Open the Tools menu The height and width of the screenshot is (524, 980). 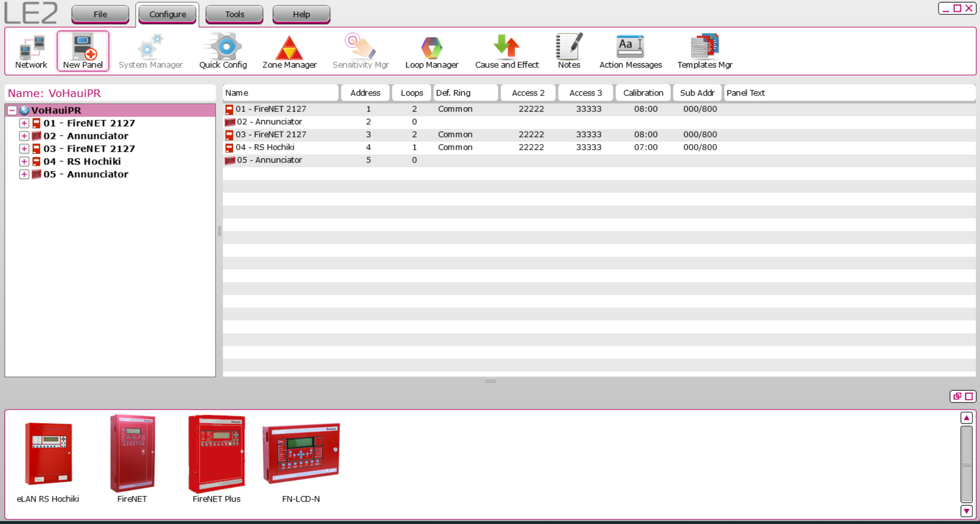click(234, 14)
